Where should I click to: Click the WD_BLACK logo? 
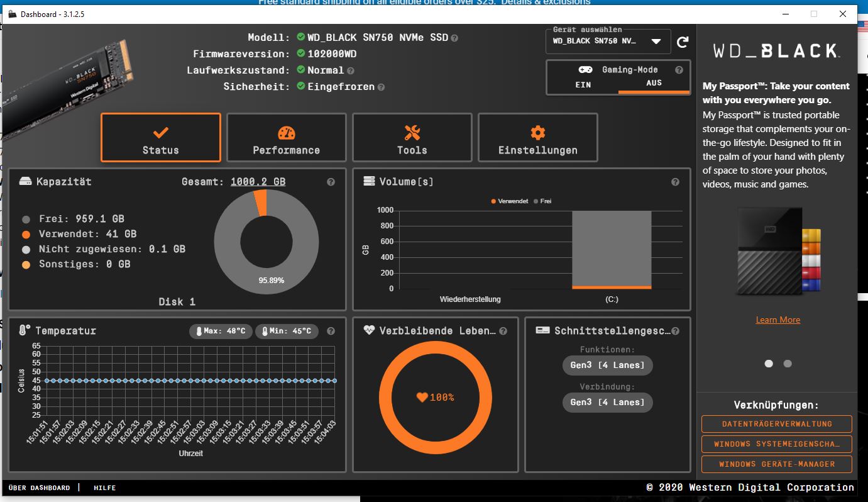[x=776, y=51]
